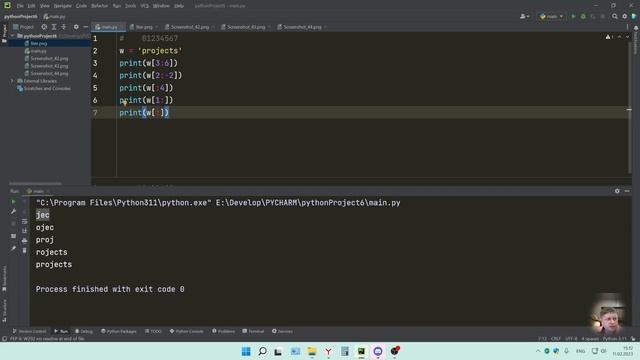This screenshot has height=360, width=640.
Task: Open TODO tool window
Action: 153,331
